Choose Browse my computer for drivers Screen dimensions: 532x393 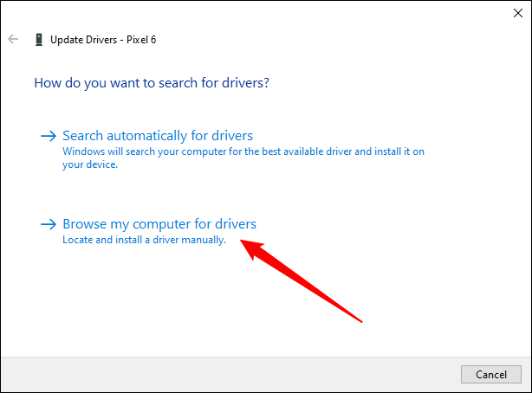point(159,224)
